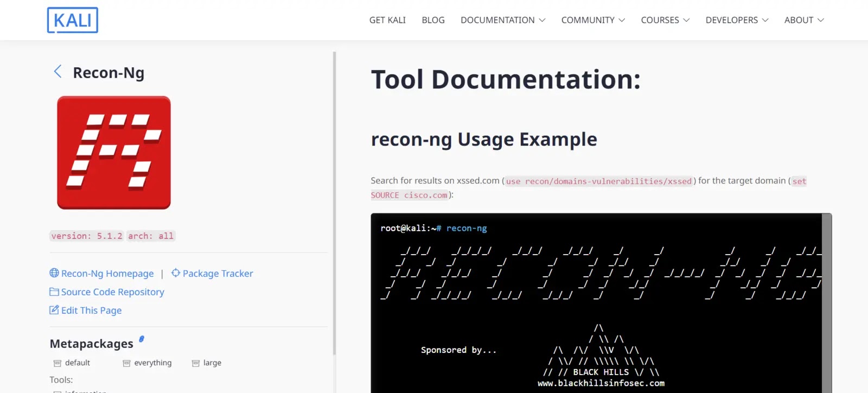Image resolution: width=868 pixels, height=393 pixels.
Task: Click the Kali logo
Action: (x=73, y=20)
